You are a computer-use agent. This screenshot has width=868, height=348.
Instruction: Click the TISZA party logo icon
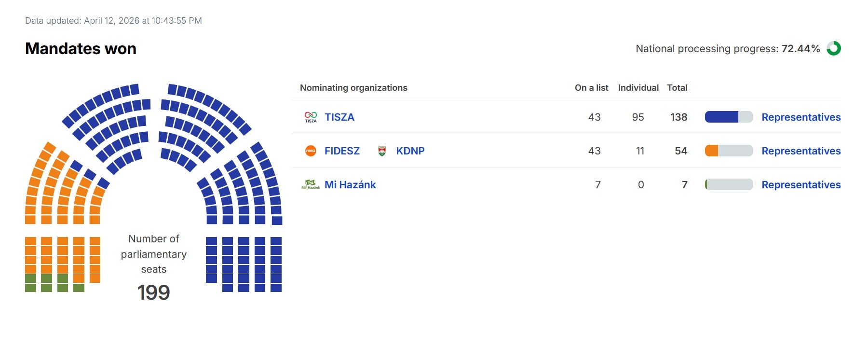[311, 117]
